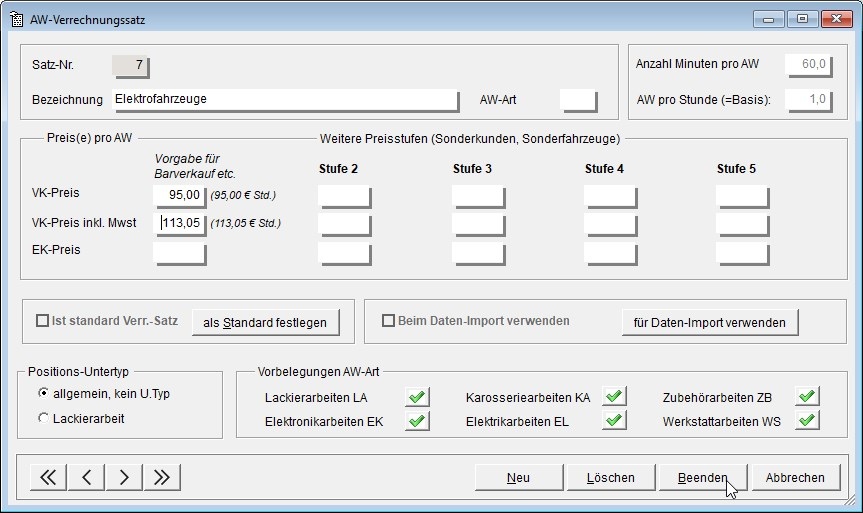Minimize the AW-Verrechnungssatz window
Screen dimensions: 863x513
click(x=769, y=19)
